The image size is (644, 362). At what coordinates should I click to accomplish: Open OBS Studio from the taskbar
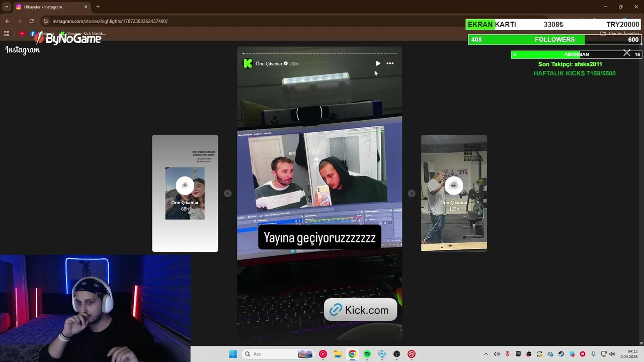coord(397,354)
